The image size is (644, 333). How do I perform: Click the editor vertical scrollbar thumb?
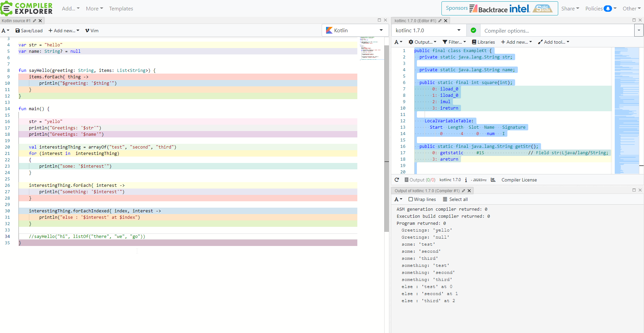pos(387,138)
